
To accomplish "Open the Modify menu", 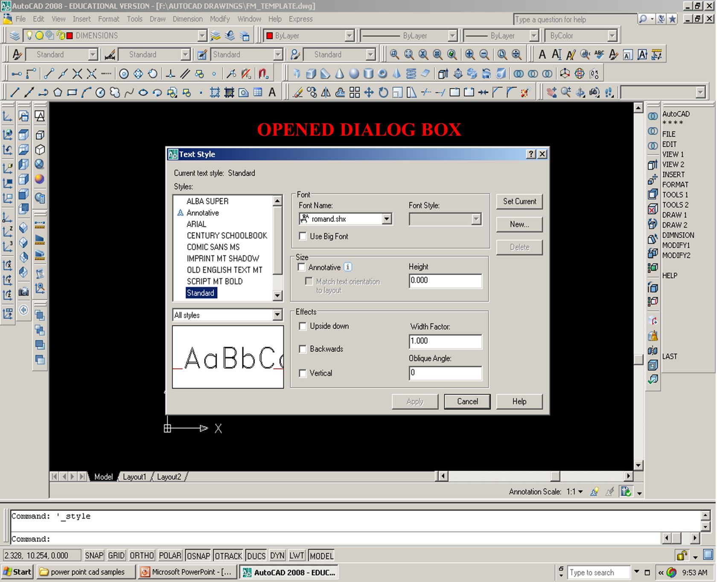I will click(x=220, y=19).
